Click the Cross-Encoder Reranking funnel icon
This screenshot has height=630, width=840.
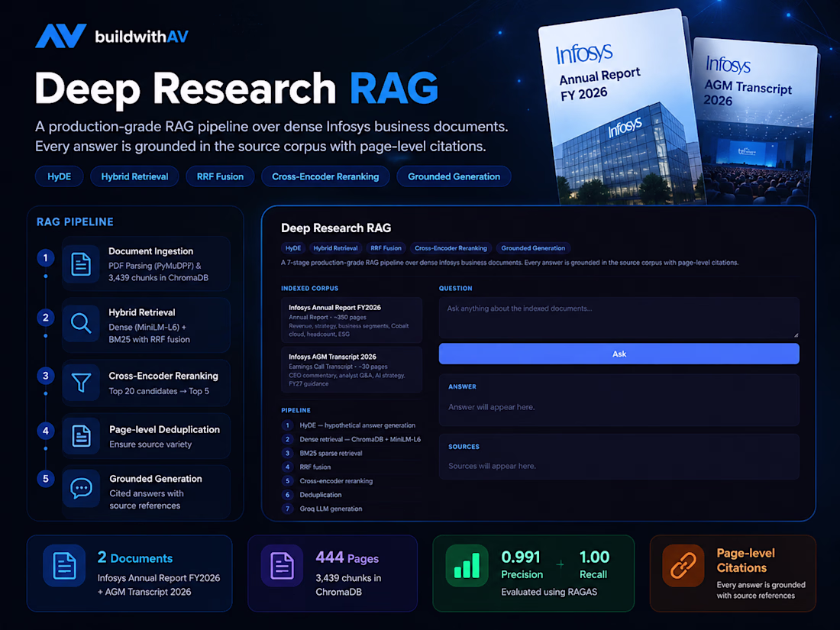click(x=81, y=383)
